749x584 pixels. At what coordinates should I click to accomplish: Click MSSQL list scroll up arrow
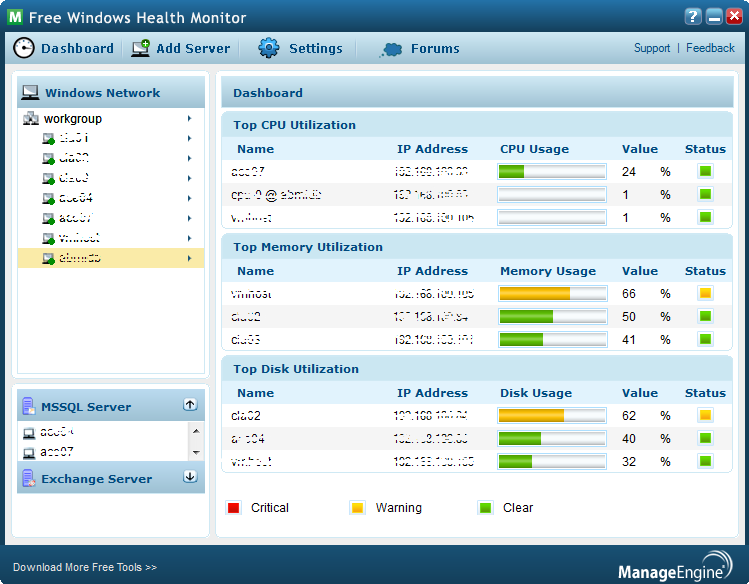[x=196, y=431]
